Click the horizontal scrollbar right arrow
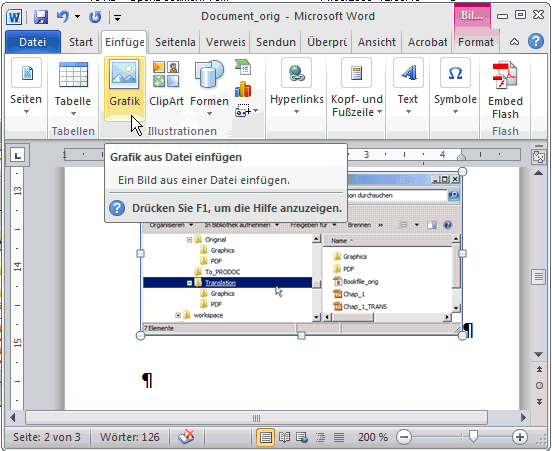This screenshot has width=552, height=451. click(523, 418)
